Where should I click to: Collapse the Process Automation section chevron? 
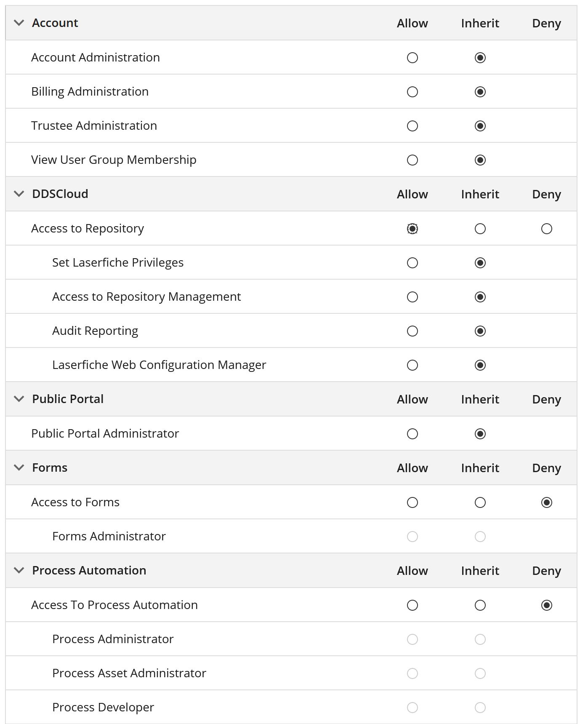19,570
